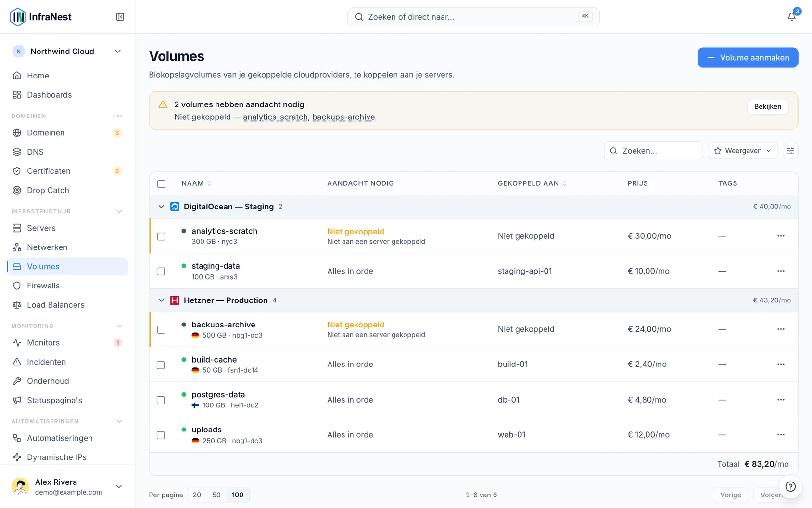Select the staging-data checkbox
812x508 pixels.
161,272
